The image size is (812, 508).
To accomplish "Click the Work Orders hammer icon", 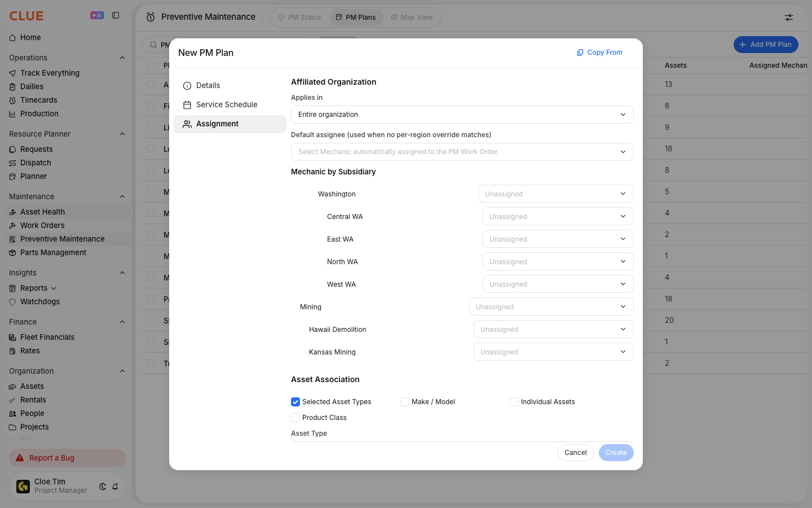I will 12,225.
